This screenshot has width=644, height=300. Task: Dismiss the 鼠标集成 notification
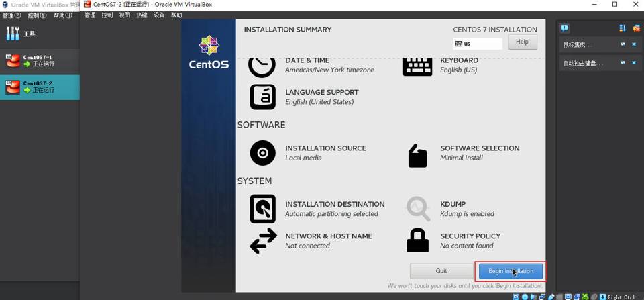tap(633, 44)
